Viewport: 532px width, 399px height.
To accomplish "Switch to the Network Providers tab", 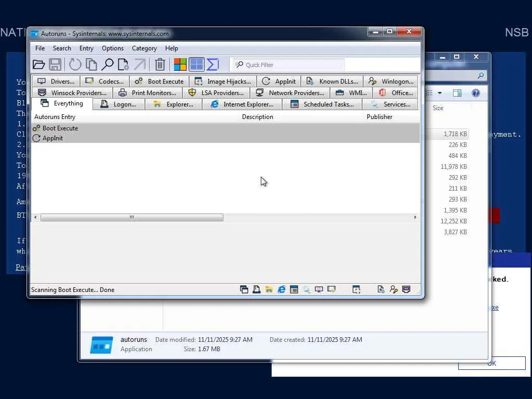I will (290, 92).
